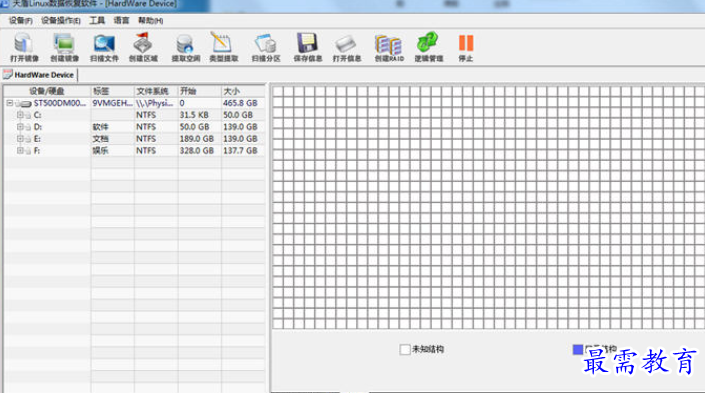
Task: Click the \\.\Physi... path cell
Action: click(155, 103)
